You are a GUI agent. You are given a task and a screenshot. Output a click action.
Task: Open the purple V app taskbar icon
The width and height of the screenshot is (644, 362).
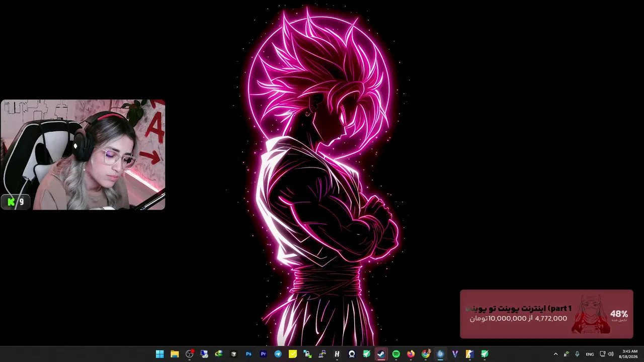[x=455, y=354]
